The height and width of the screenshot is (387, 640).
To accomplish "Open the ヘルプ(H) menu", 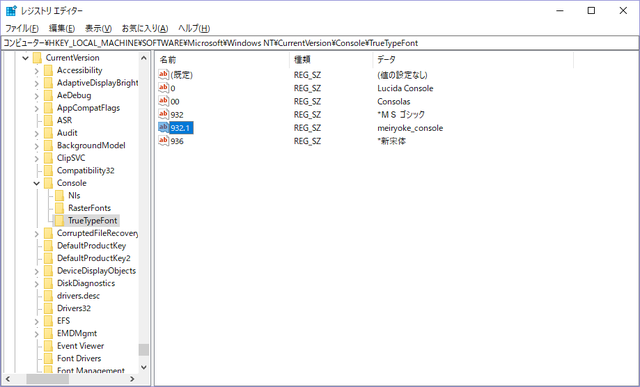I will click(194, 28).
